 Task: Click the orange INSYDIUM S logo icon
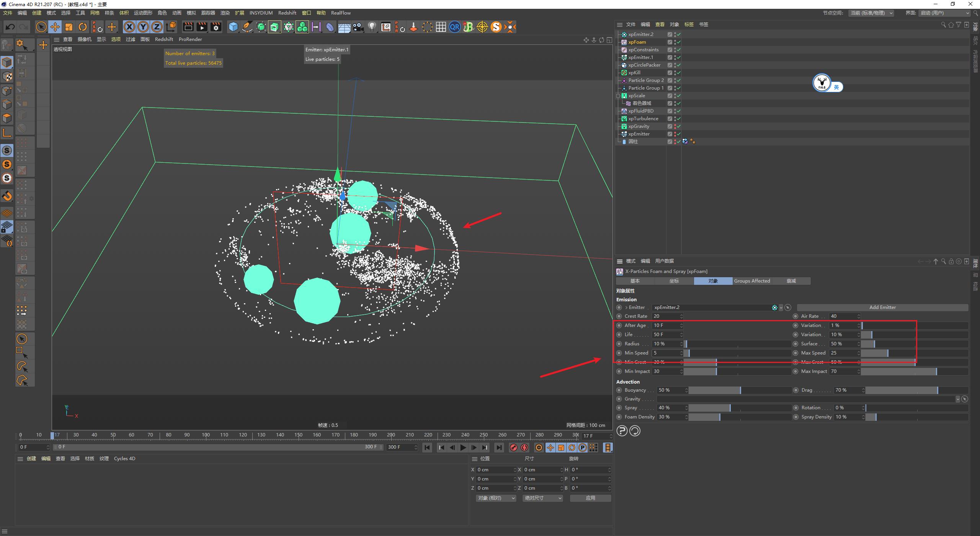(x=496, y=27)
